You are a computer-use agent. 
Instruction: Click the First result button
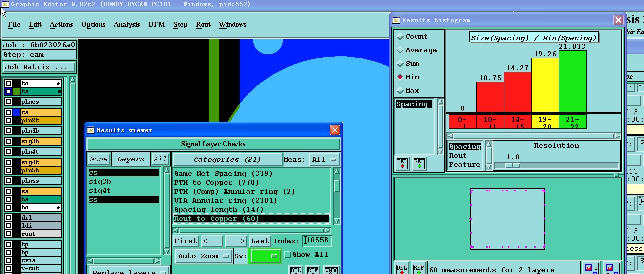point(186,241)
